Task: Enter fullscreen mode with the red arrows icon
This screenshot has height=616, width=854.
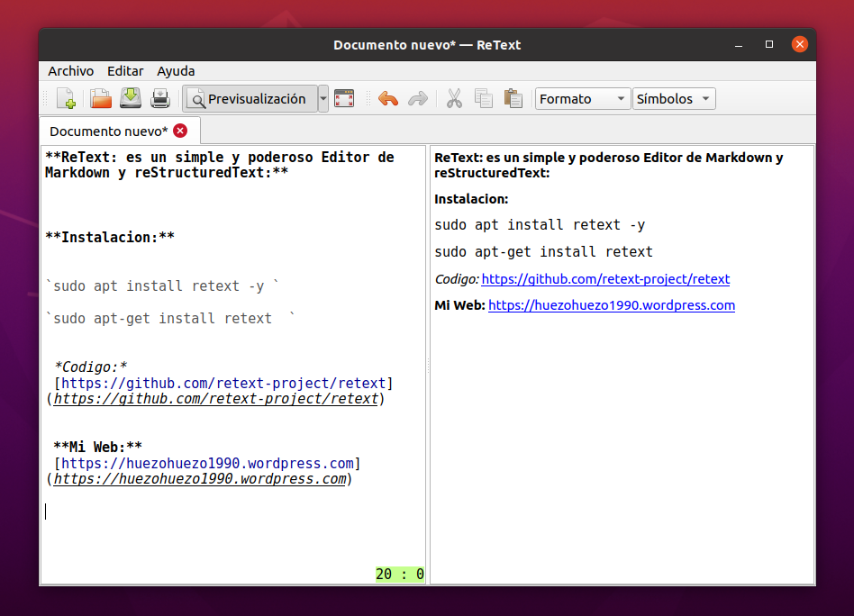Action: (344, 98)
